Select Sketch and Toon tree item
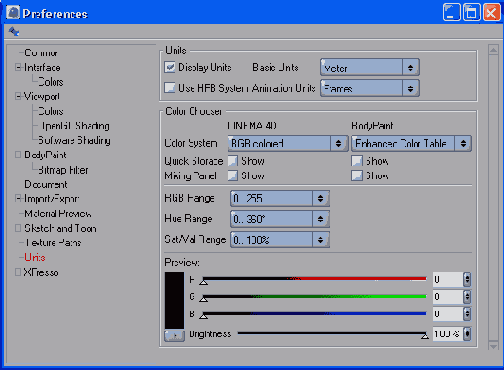The height and width of the screenshot is (370, 504). pyautogui.click(x=60, y=228)
